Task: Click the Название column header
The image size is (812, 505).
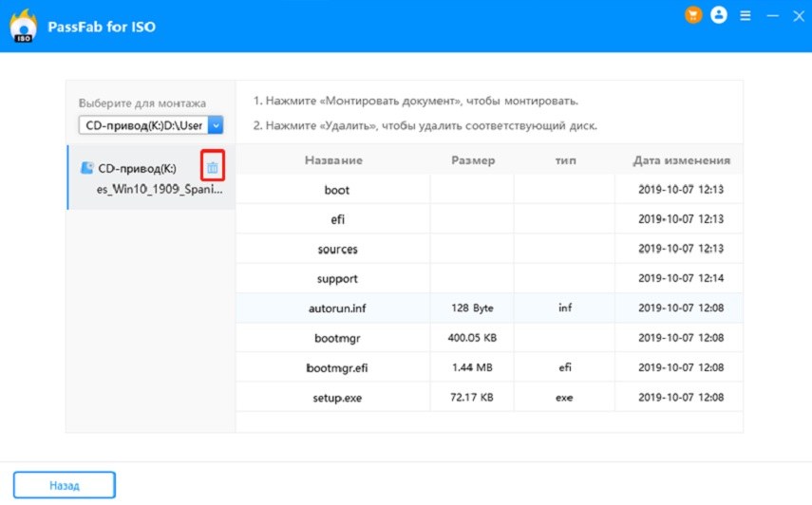Action: [333, 160]
